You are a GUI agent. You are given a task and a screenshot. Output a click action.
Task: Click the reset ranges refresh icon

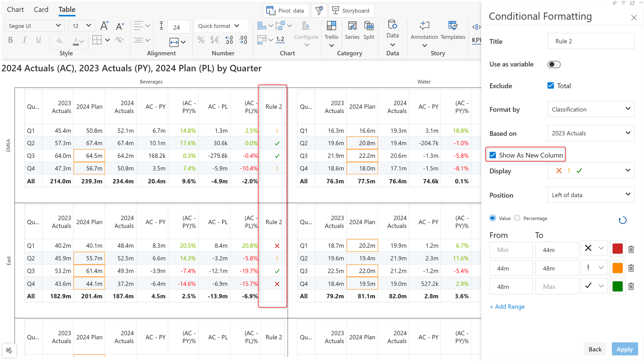point(622,220)
